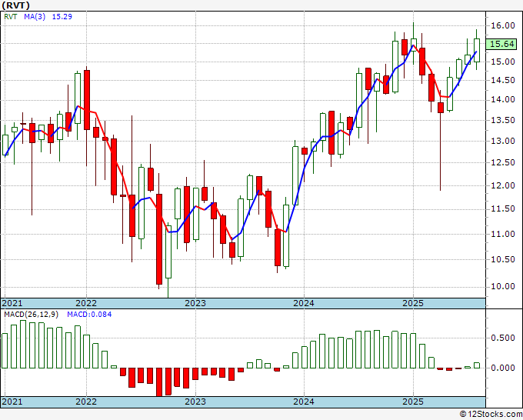523x420 pixels.
Task: Click 2025 on the MACD panel time axis
Action: tap(413, 402)
